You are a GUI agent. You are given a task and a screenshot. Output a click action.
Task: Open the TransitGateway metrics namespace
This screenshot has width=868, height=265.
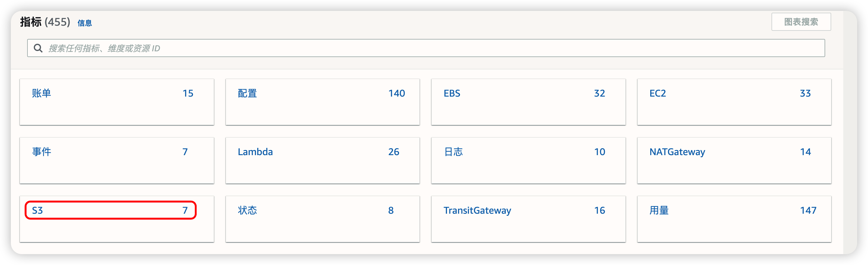click(x=477, y=210)
